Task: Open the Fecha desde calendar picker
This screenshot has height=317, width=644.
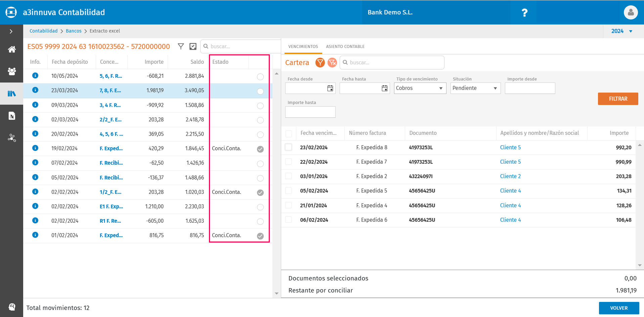Action: point(330,88)
